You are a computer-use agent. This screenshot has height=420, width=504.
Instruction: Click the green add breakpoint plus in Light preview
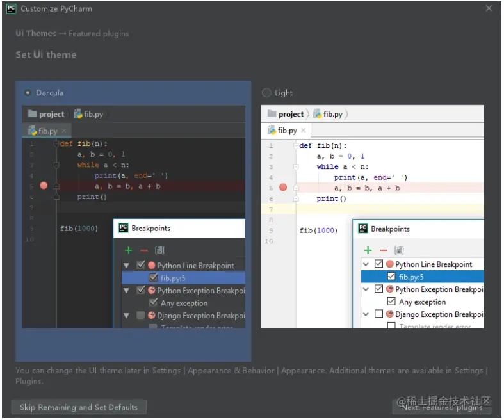(x=368, y=250)
